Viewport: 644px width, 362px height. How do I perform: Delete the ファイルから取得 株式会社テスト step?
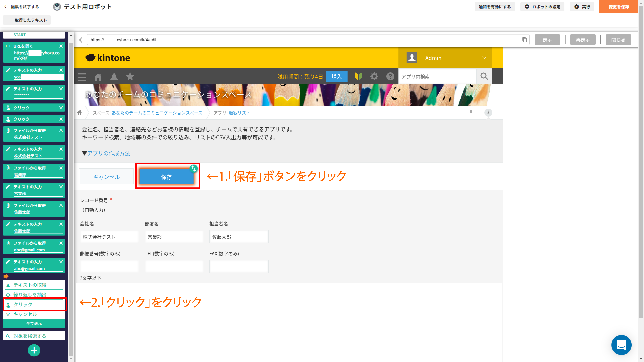pyautogui.click(x=61, y=130)
